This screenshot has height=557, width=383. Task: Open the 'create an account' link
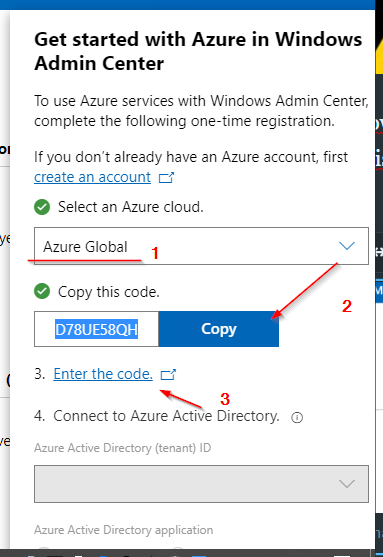click(x=92, y=177)
